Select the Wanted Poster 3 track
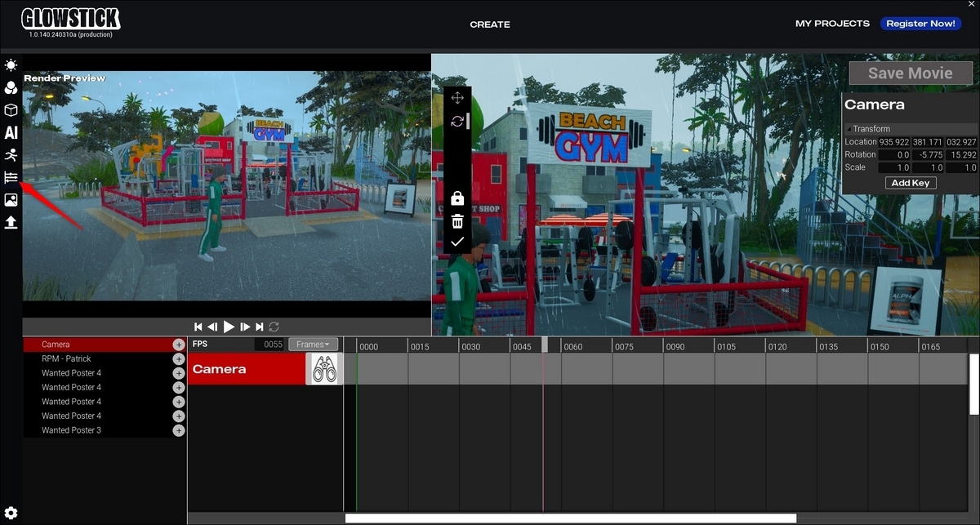Viewport: 980px width, 525px height. click(x=105, y=430)
